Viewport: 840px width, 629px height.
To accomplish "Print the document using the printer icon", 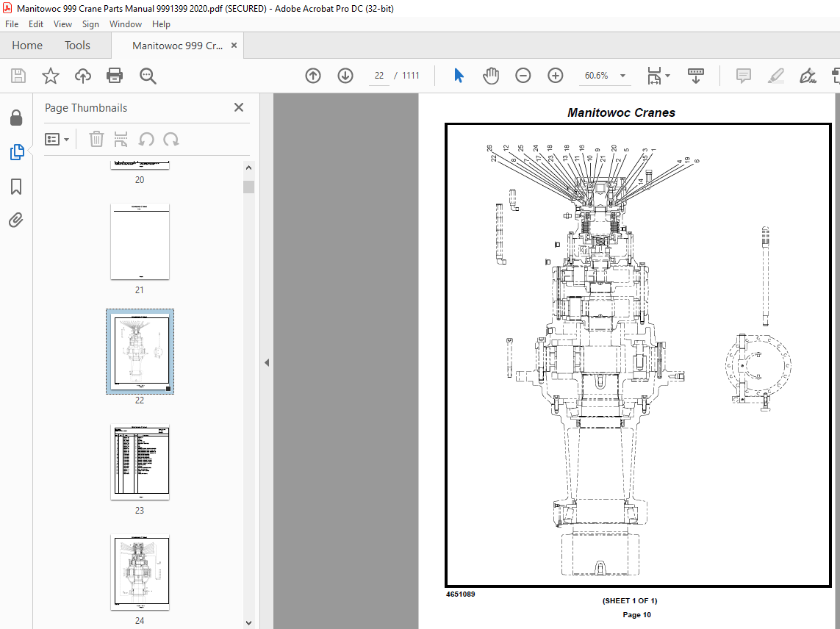I will coord(115,76).
